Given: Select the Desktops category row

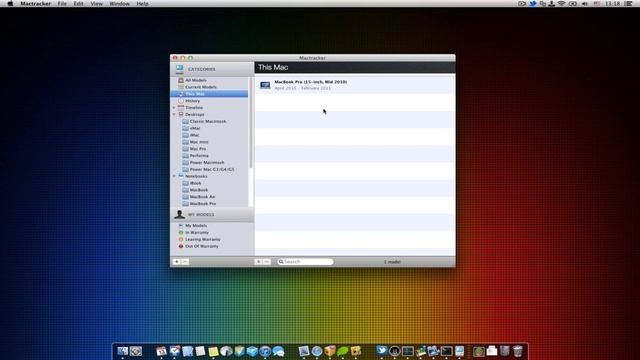Looking at the screenshot, I should coord(209,114).
